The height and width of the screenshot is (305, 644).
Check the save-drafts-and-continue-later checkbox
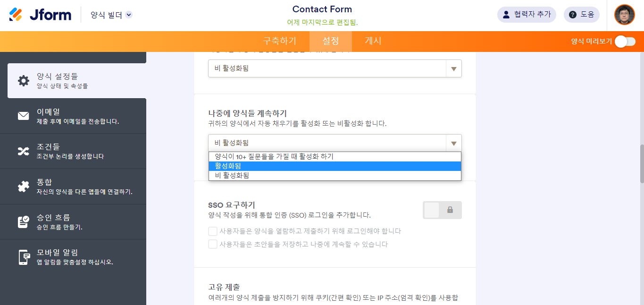[x=213, y=244]
